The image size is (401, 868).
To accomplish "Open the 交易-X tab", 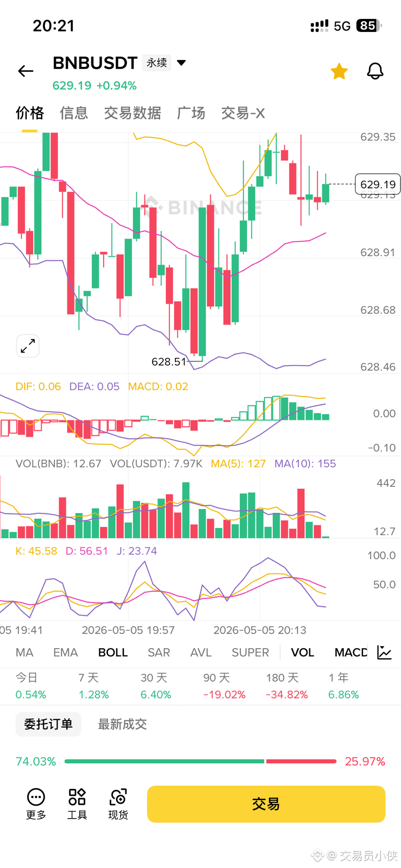I will tap(243, 113).
